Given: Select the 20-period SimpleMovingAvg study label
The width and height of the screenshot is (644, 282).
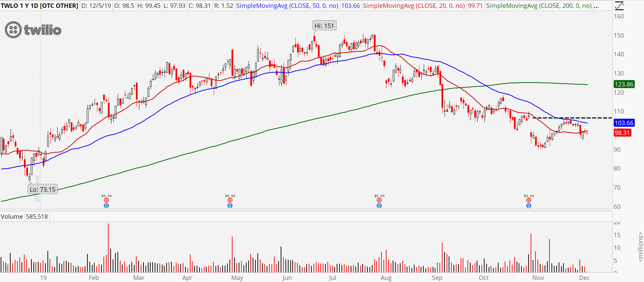Looking at the screenshot, I should coord(414,6).
